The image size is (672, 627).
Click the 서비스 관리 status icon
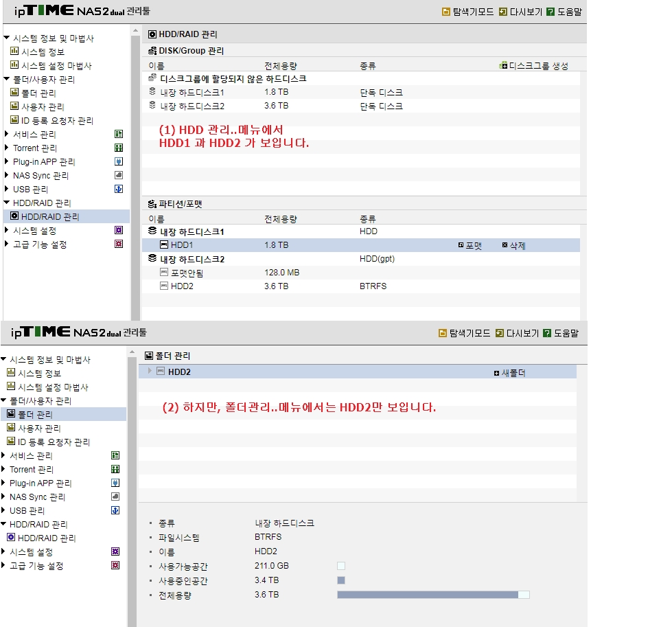click(x=119, y=134)
